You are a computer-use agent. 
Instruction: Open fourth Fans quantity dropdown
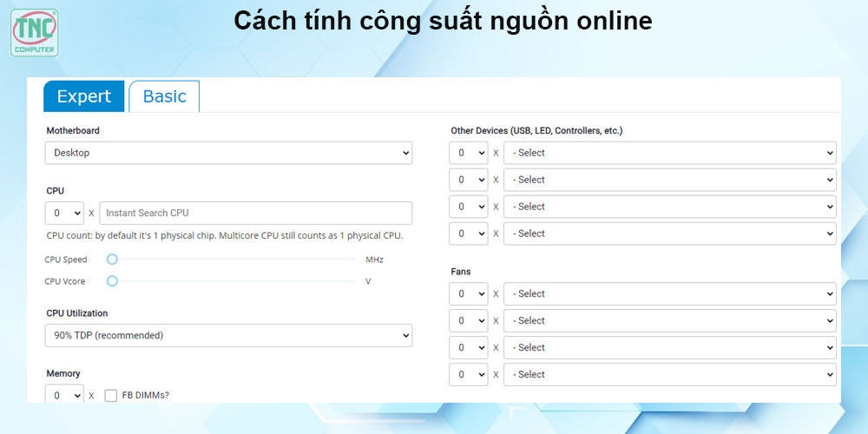pyautogui.click(x=469, y=375)
